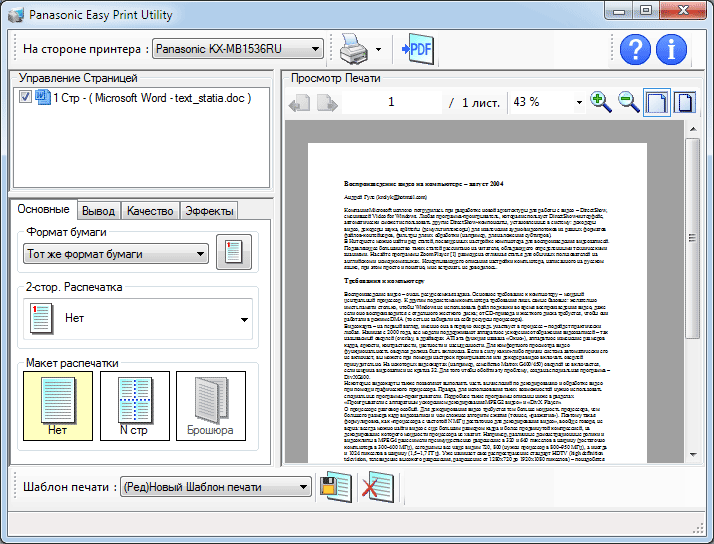Image resolution: width=714 pixels, height=544 pixels.
Task: Select the first page view mode icon
Action: [x=657, y=102]
